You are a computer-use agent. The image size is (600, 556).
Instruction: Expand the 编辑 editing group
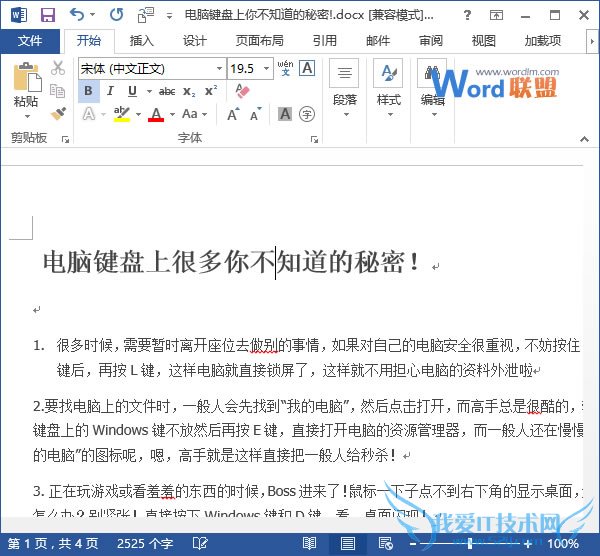(432, 90)
